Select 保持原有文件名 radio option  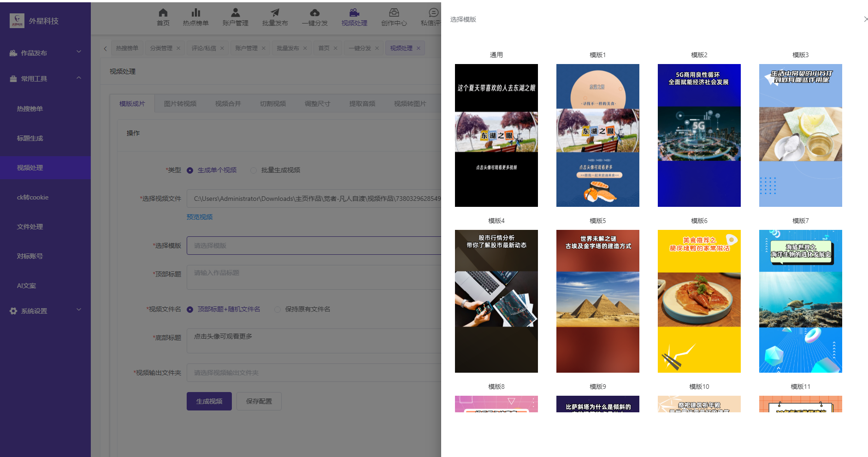(x=278, y=310)
